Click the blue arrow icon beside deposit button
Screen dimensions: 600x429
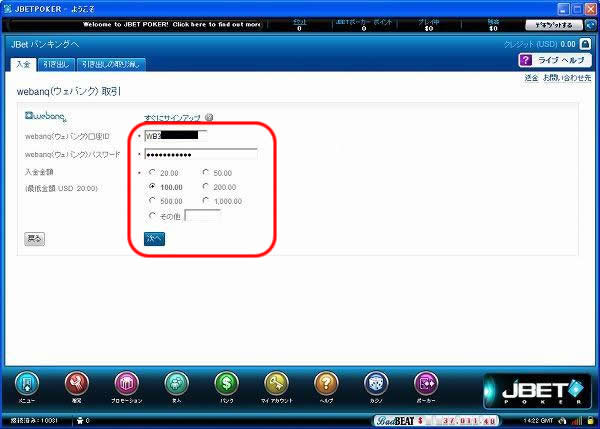point(591,25)
